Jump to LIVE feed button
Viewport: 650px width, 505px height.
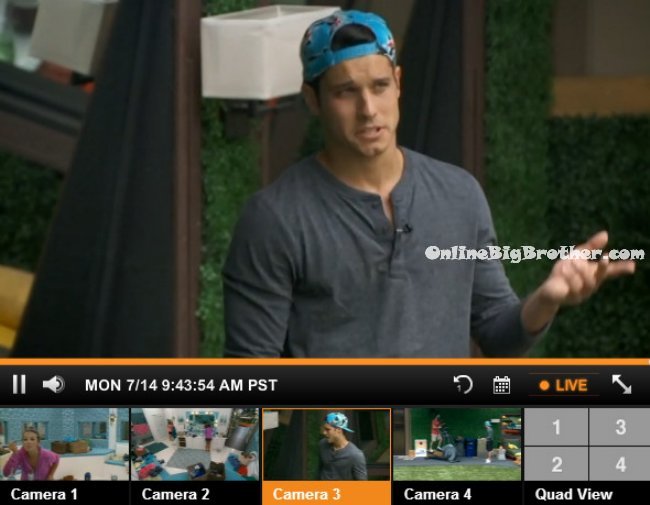point(563,385)
